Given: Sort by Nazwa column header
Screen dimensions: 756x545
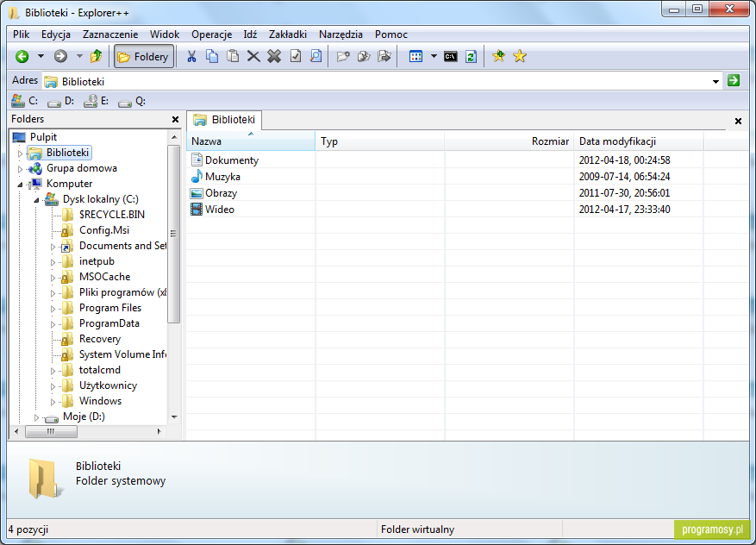Looking at the screenshot, I should (x=251, y=141).
